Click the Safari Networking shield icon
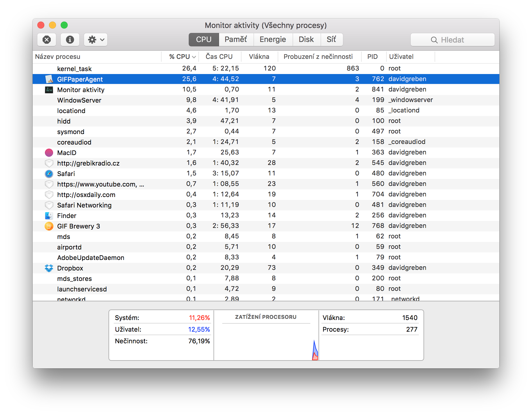This screenshot has width=532, height=415. [x=49, y=205]
